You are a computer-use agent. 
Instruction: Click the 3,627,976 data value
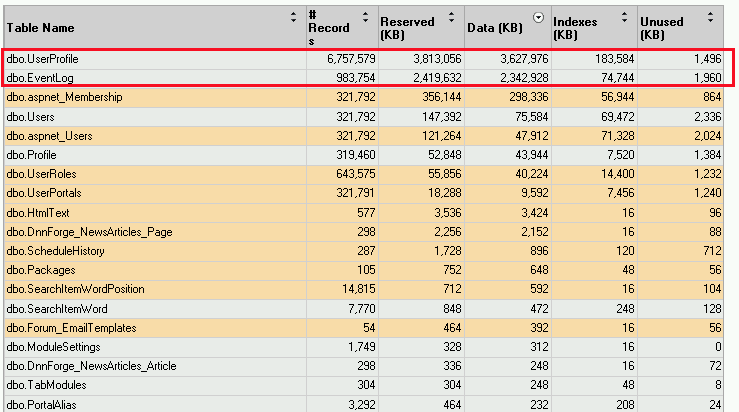[524, 59]
